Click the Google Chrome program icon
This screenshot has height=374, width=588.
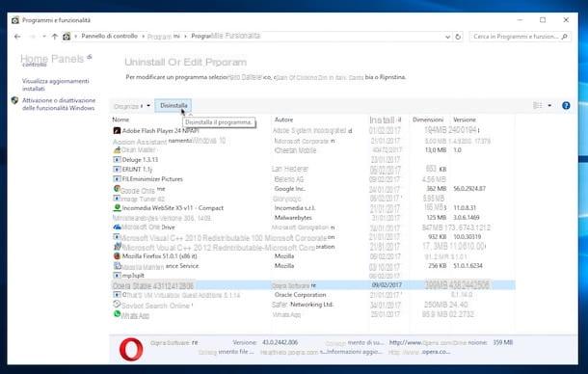point(117,189)
